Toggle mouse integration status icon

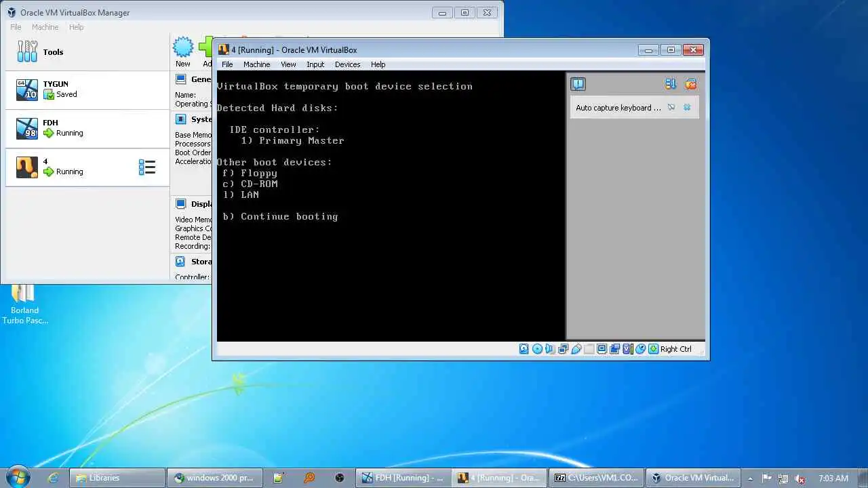[x=641, y=349]
